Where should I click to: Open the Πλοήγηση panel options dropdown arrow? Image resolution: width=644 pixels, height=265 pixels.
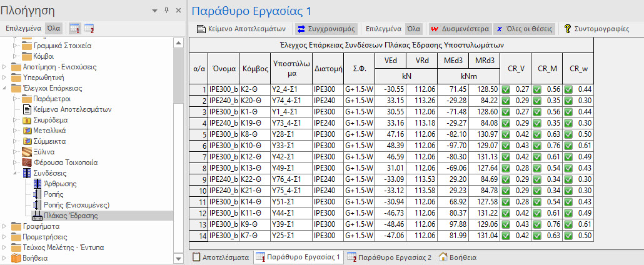pyautogui.click(x=155, y=11)
